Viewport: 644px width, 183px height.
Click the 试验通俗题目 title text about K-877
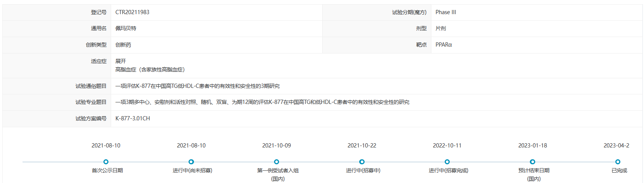pos(197,86)
